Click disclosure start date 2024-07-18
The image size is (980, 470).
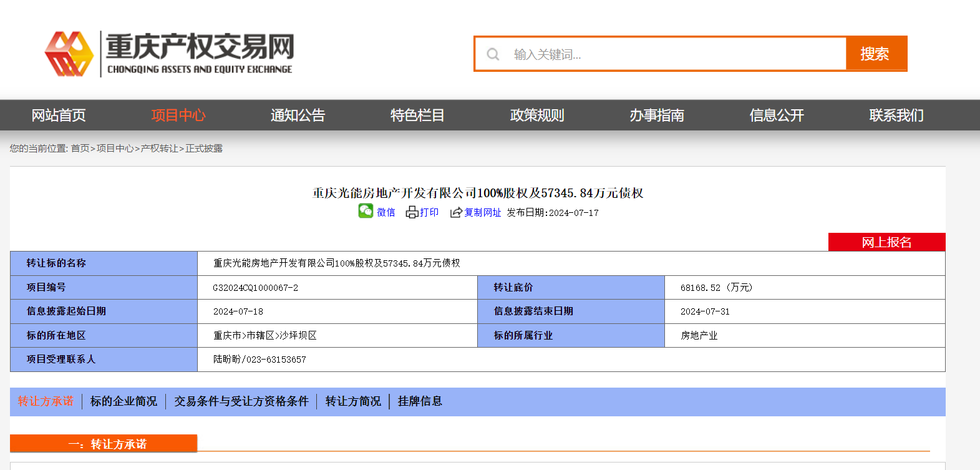(238, 311)
